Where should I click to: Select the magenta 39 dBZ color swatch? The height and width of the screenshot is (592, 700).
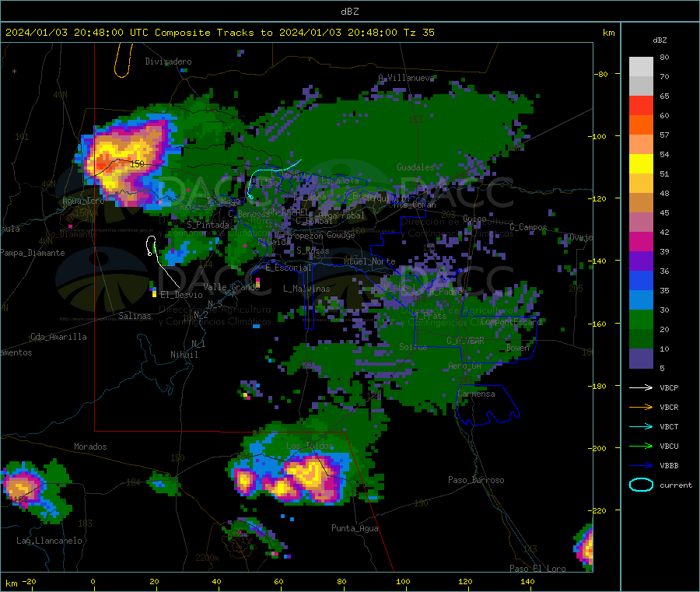coord(641,241)
